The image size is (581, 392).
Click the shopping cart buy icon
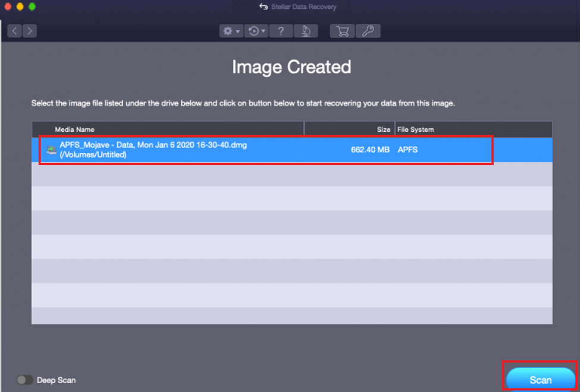343,31
